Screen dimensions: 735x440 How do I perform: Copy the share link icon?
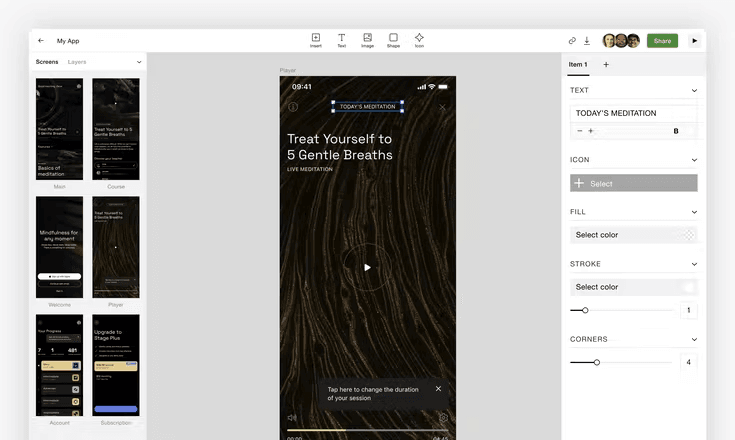coord(572,41)
